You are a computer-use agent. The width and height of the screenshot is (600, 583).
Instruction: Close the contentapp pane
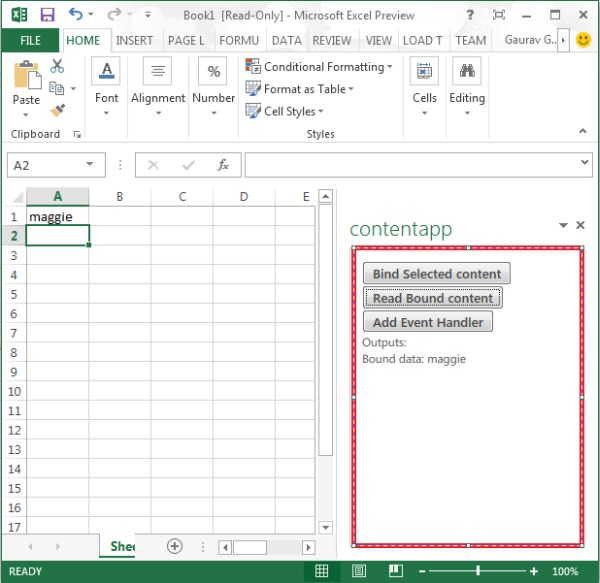click(x=580, y=225)
